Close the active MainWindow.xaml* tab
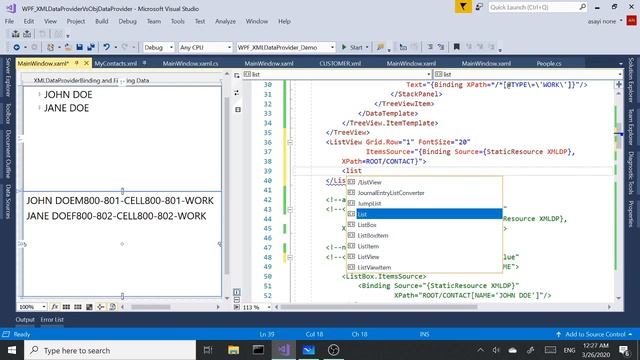The height and width of the screenshot is (360, 640). (x=87, y=63)
